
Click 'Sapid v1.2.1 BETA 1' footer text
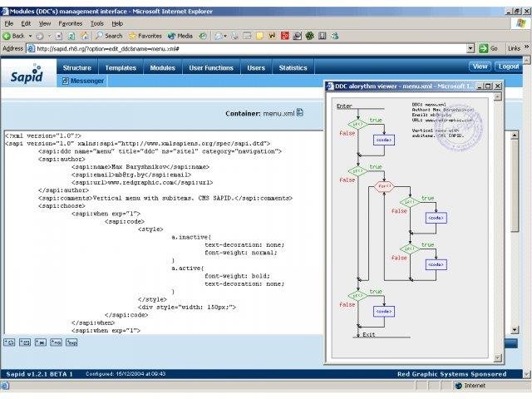(x=39, y=374)
